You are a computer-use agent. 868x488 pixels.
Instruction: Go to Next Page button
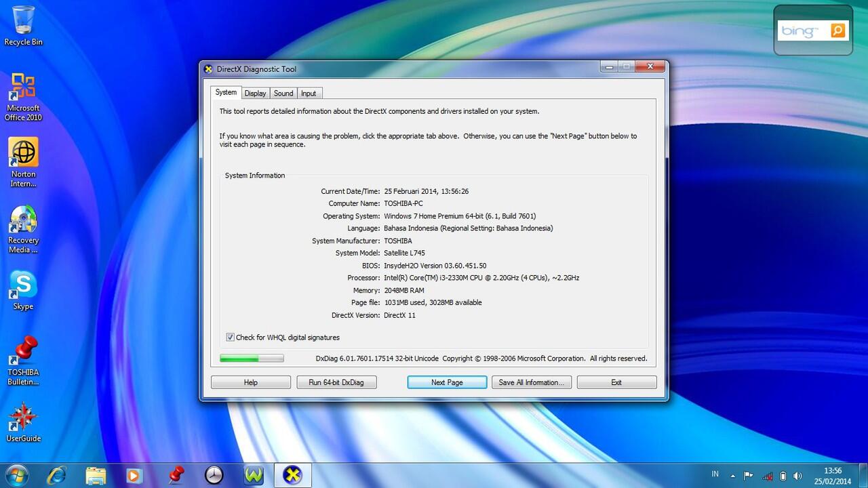coord(447,382)
